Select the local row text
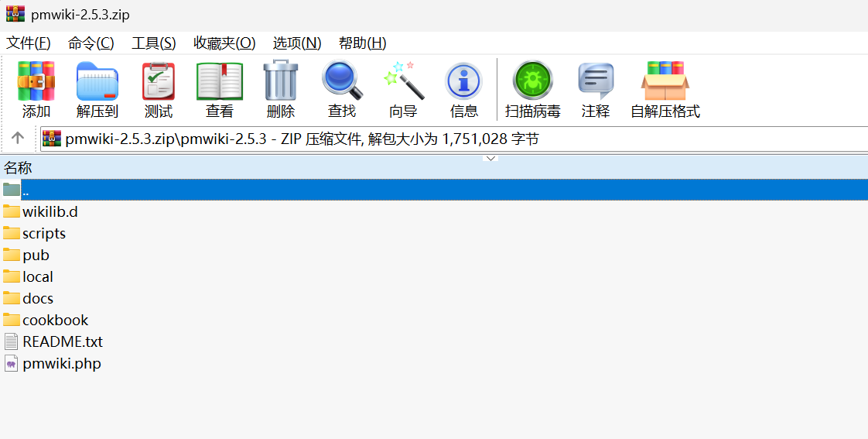The height and width of the screenshot is (439, 868). click(38, 276)
